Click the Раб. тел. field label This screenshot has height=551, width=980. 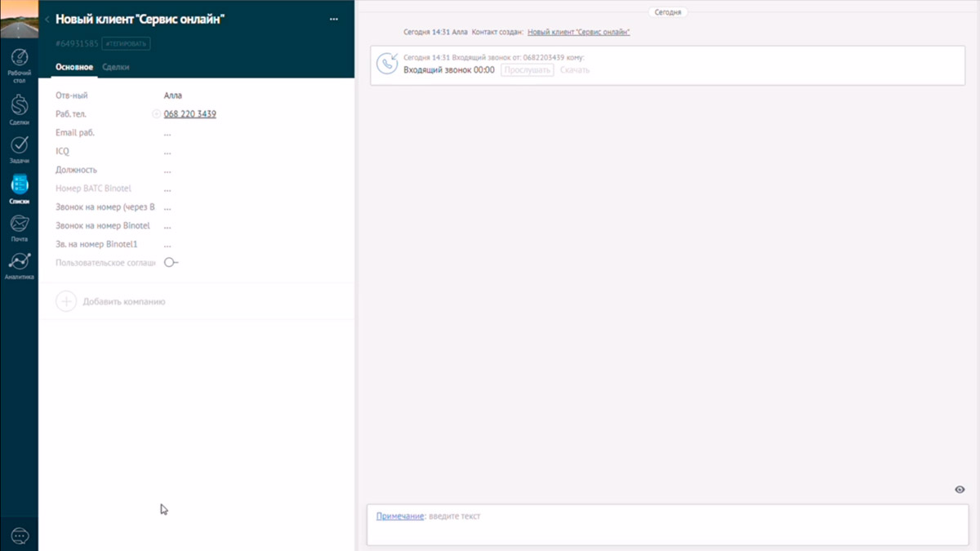[71, 114]
